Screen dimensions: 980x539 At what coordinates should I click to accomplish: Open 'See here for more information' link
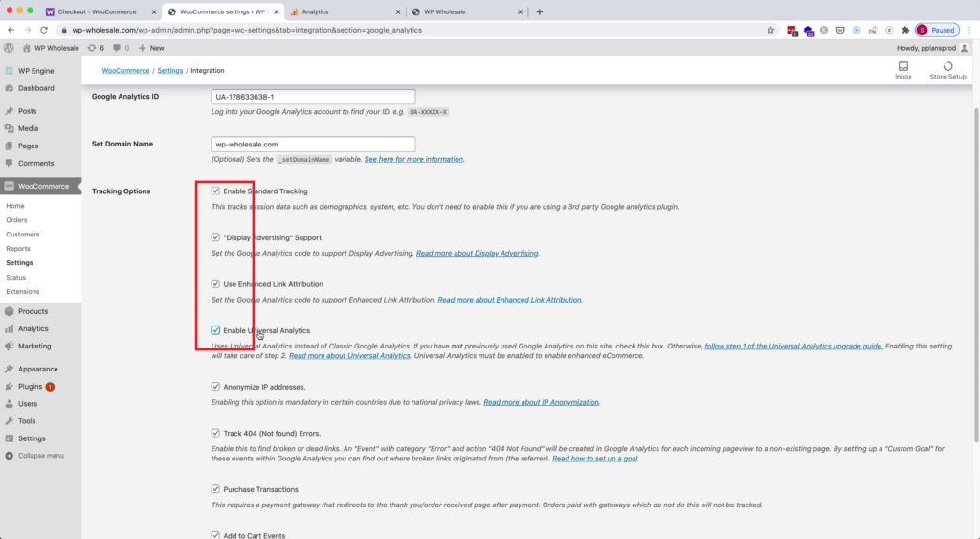coord(413,160)
